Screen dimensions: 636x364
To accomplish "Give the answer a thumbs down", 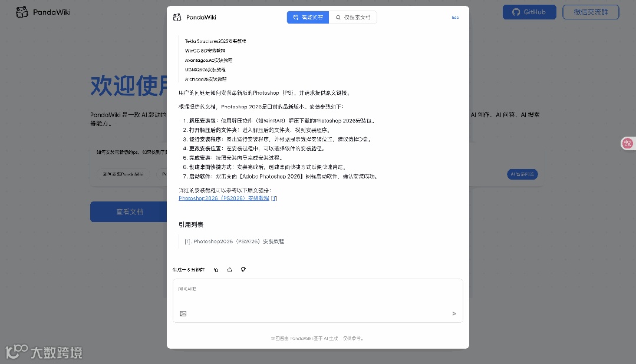I will 243,270.
